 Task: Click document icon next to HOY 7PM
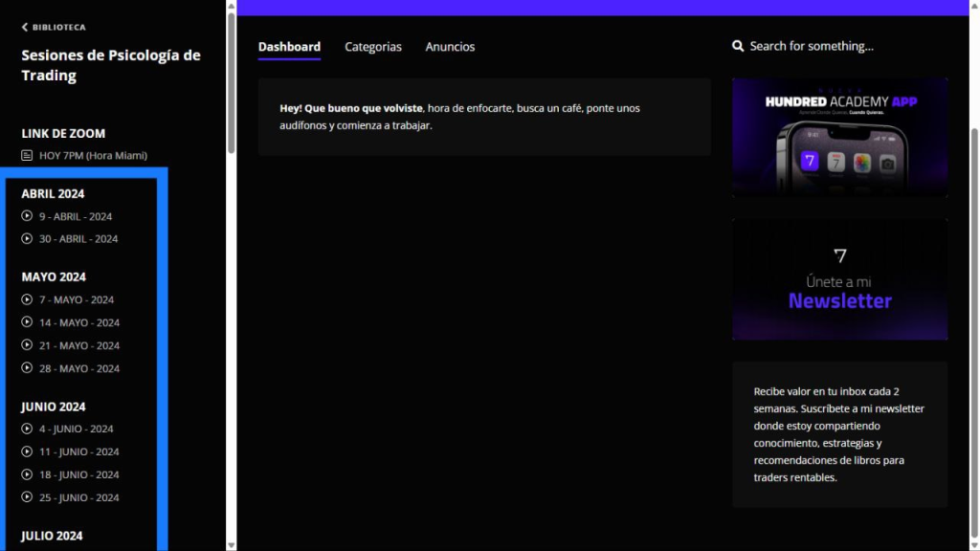click(x=28, y=155)
